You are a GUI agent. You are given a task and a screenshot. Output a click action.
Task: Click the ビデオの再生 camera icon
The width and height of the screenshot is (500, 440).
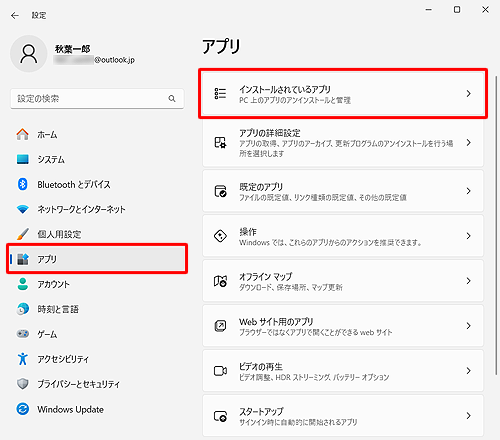[x=220, y=371]
